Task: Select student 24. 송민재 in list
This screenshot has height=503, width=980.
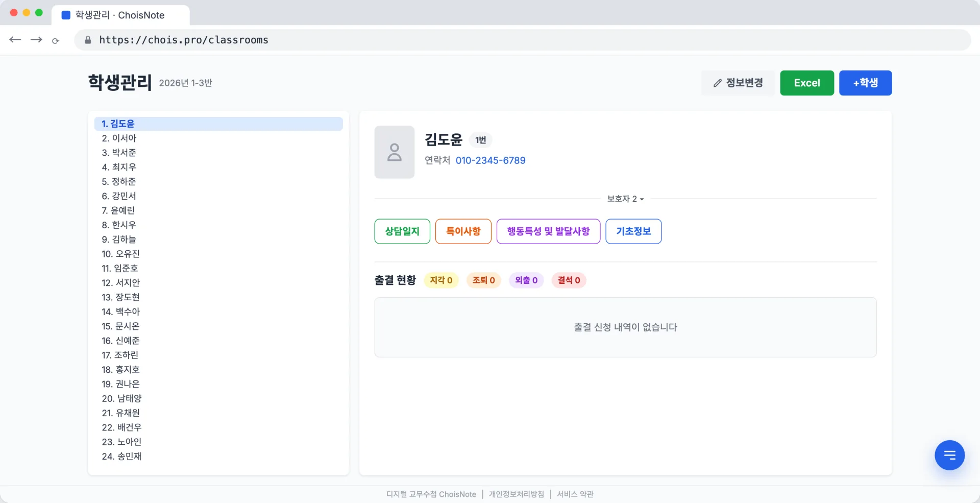Action: pyautogui.click(x=218, y=456)
